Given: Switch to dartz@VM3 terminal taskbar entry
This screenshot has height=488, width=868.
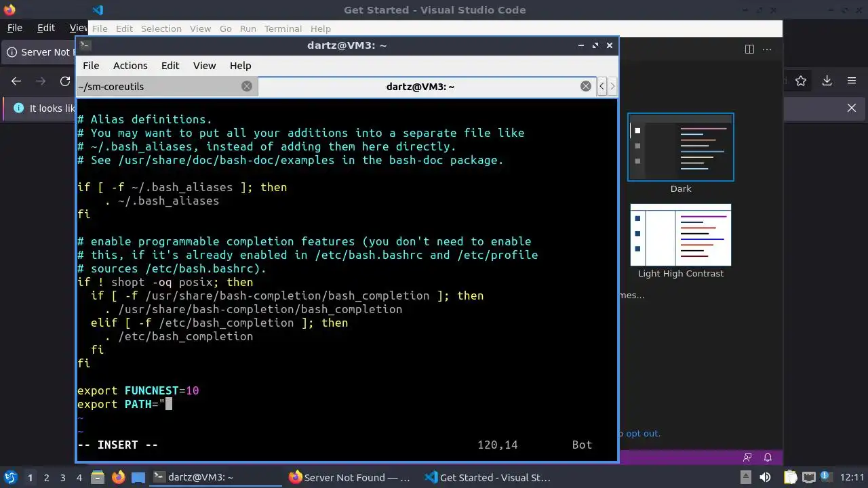Looking at the screenshot, I should [216, 478].
